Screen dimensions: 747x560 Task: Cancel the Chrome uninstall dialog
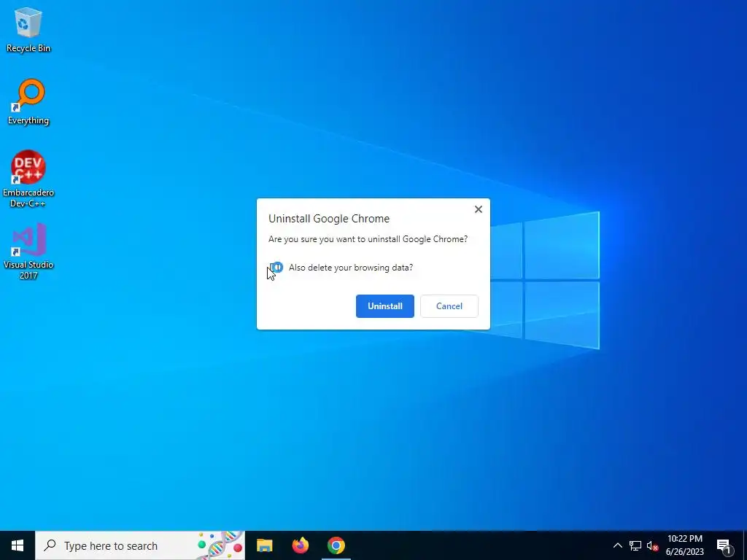(x=449, y=306)
